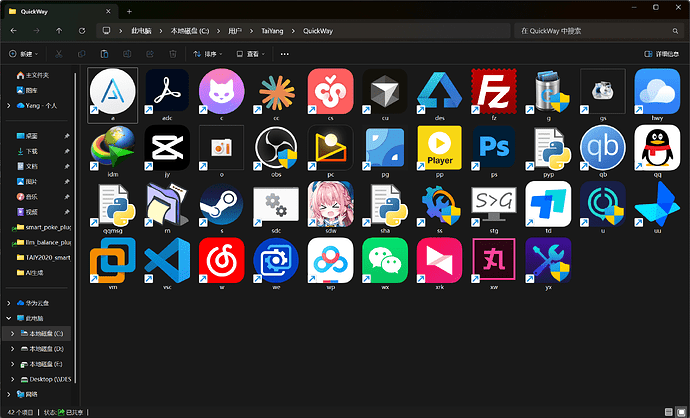Open the 查看 (View) dropdown
690x418 pixels.
251,54
